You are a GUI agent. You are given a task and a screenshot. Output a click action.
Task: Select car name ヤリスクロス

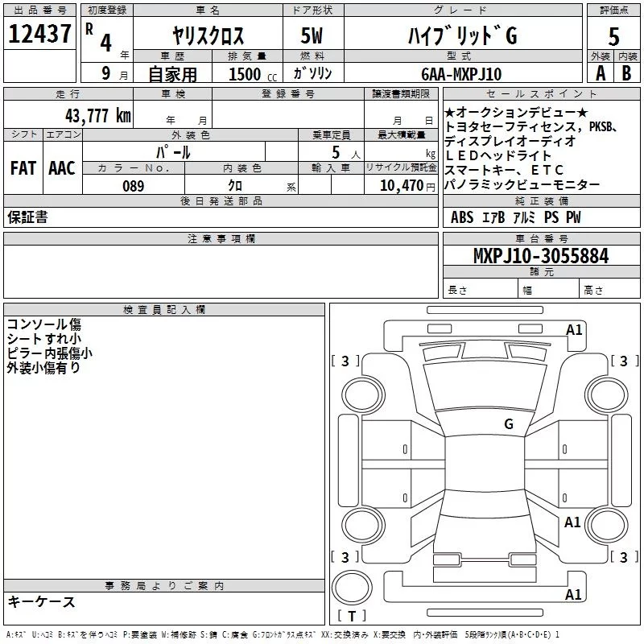coord(208,35)
